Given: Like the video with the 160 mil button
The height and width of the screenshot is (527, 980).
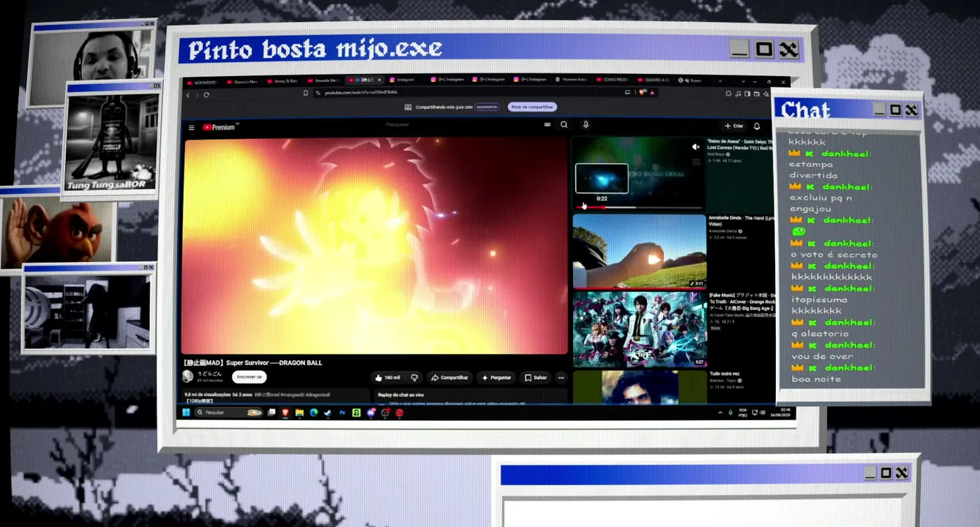Looking at the screenshot, I should tap(388, 378).
